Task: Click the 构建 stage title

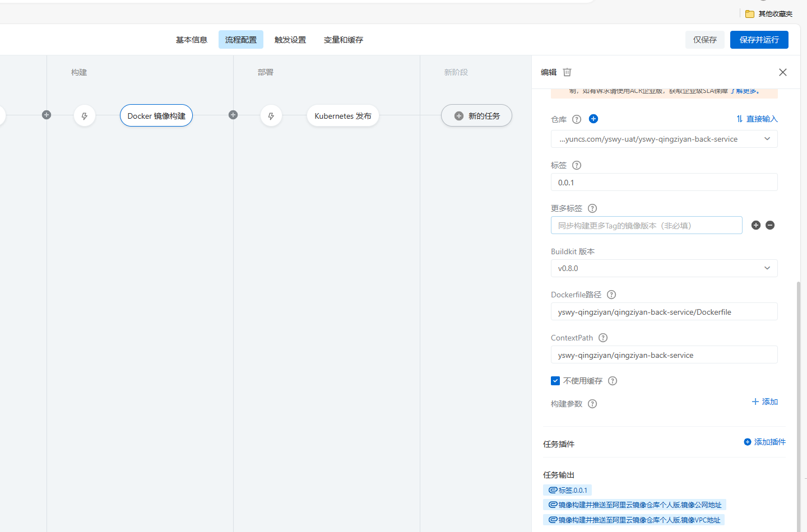Action: tap(79, 72)
